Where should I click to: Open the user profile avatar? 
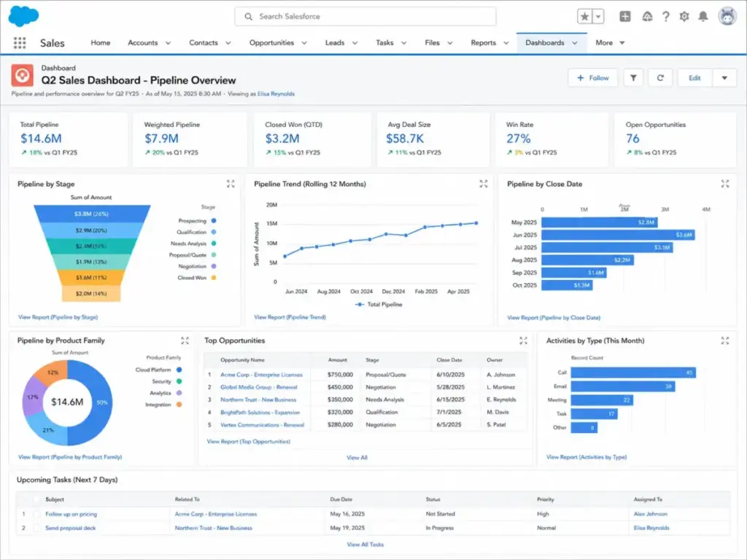point(727,16)
